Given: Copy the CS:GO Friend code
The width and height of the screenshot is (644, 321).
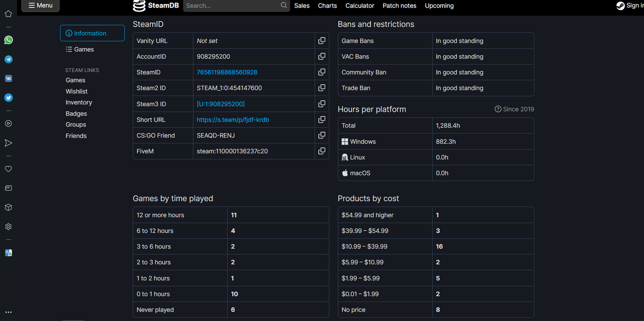Looking at the screenshot, I should click(x=321, y=135).
